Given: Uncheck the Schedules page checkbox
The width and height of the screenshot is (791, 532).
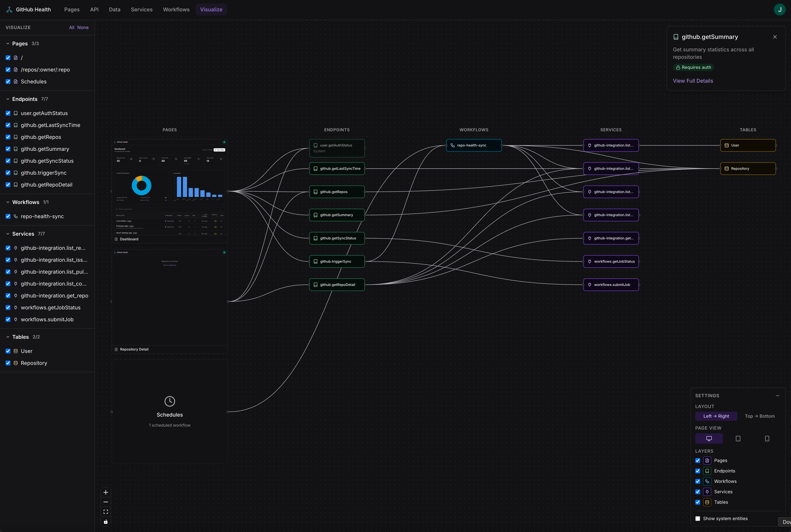Looking at the screenshot, I should pos(8,81).
